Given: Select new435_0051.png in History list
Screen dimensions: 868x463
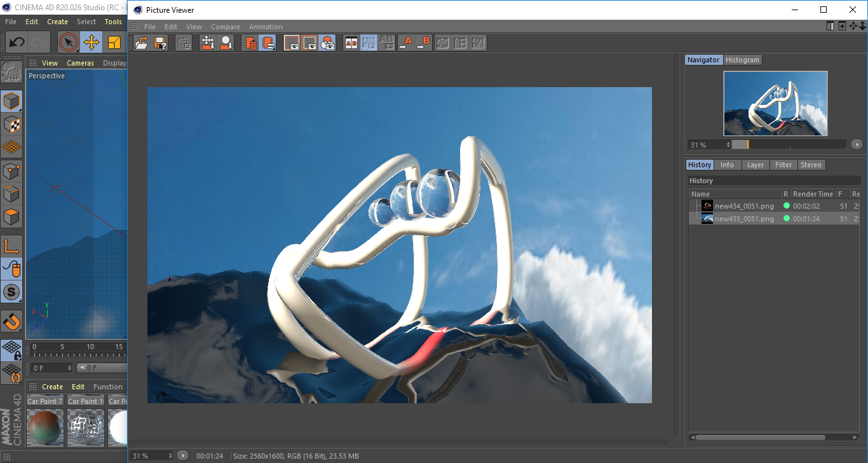Looking at the screenshot, I should coord(744,219).
